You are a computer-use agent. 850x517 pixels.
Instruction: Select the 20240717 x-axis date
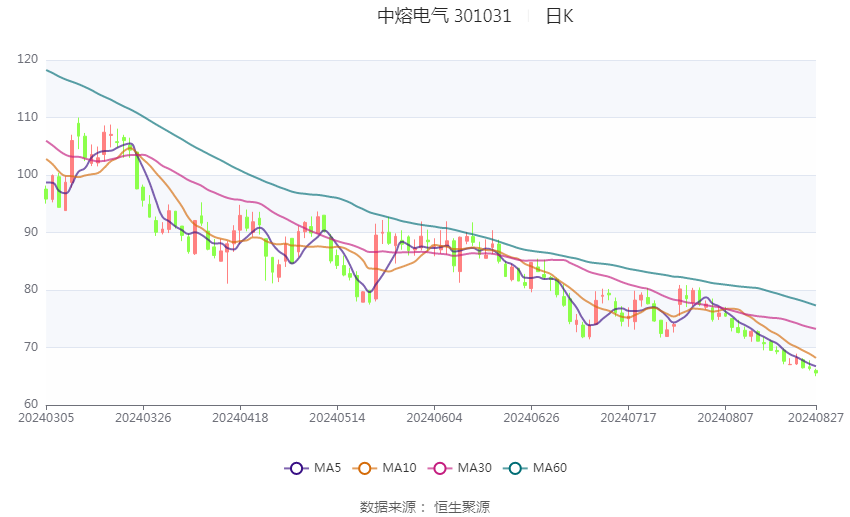coord(628,418)
